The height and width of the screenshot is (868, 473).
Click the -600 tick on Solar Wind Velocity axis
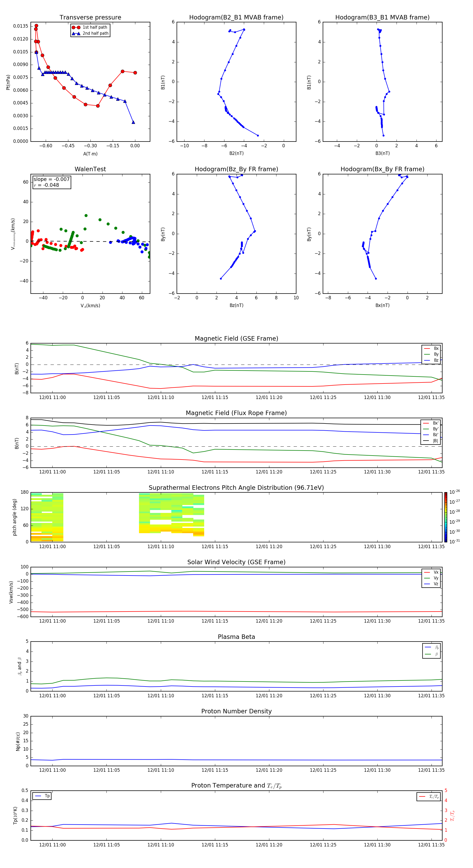click(x=22, y=617)
